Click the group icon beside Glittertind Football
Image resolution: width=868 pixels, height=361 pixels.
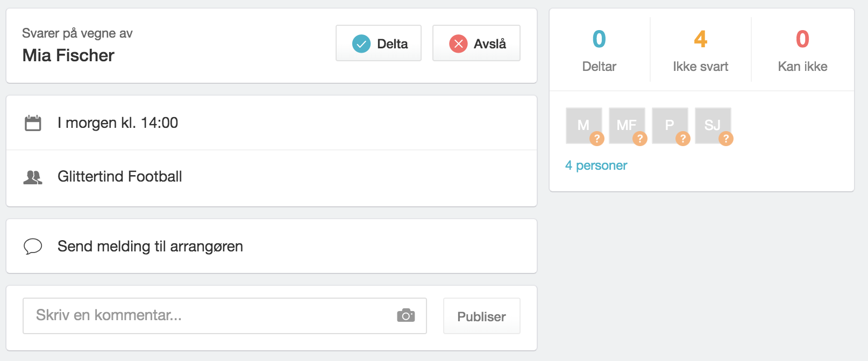(x=33, y=177)
